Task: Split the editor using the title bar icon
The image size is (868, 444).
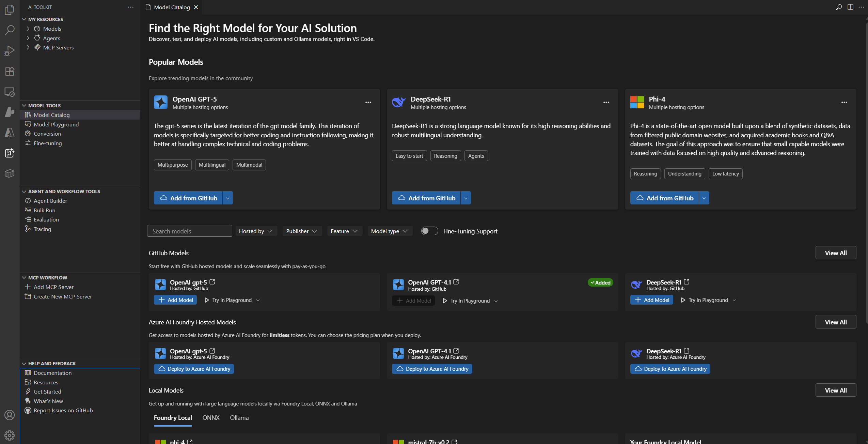Action: click(x=850, y=7)
